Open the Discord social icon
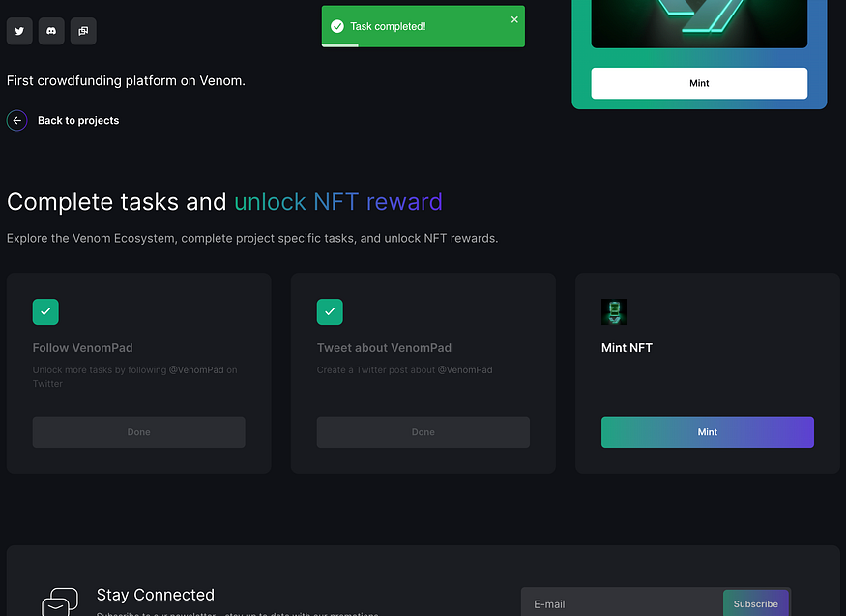 coord(51,31)
